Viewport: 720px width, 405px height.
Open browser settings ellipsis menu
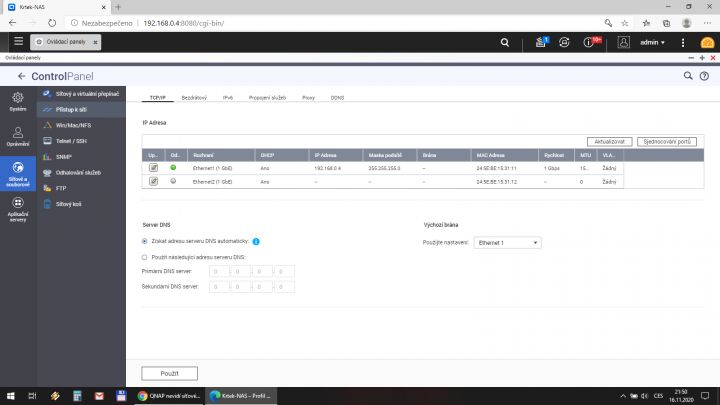click(707, 23)
